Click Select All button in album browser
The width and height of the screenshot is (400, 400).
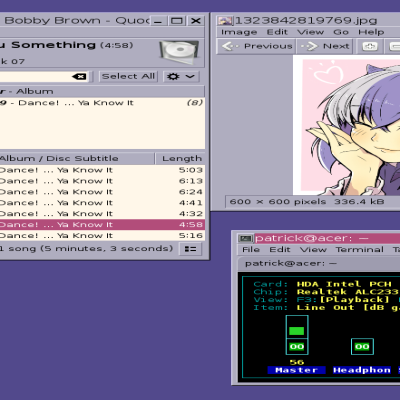[128, 76]
